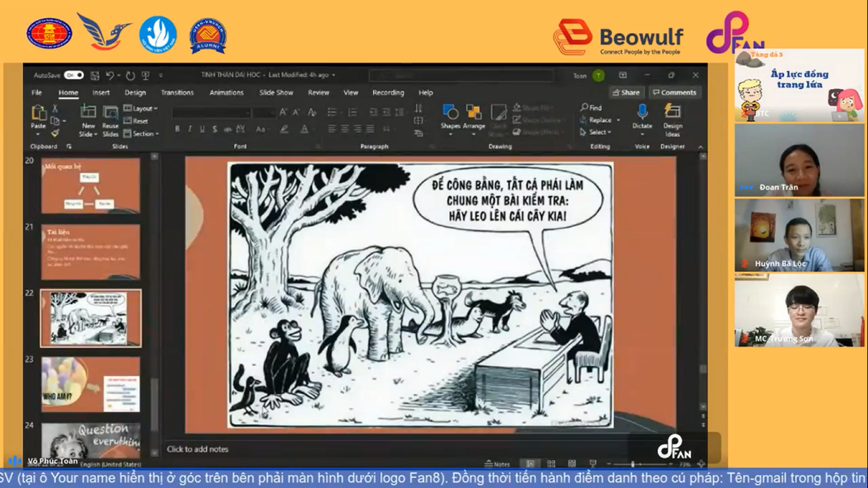Start presentation from beginning icon
Viewport: 868px width, 488px height.
tap(146, 75)
